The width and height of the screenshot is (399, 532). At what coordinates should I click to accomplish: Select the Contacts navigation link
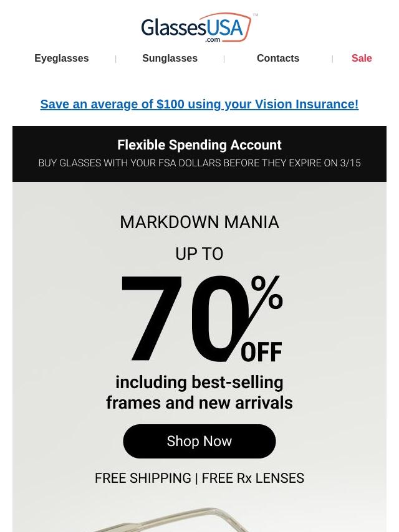[278, 59]
